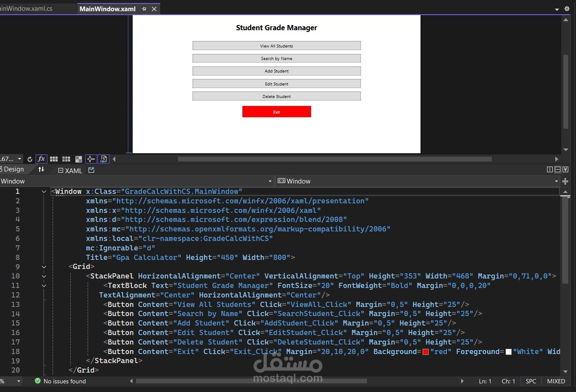The height and width of the screenshot is (392, 576).
Task: Toggle the snaplines crosshair icon
Action: pyautogui.click(x=91, y=159)
